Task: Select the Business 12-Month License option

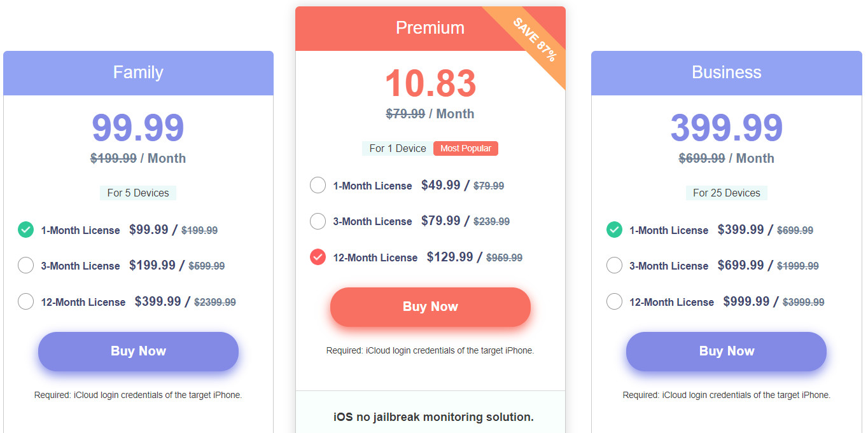Action: point(614,301)
